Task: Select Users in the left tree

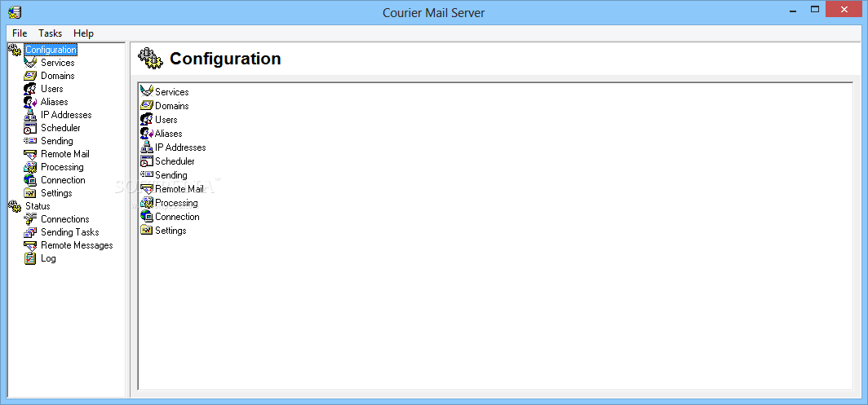Action: click(x=52, y=89)
